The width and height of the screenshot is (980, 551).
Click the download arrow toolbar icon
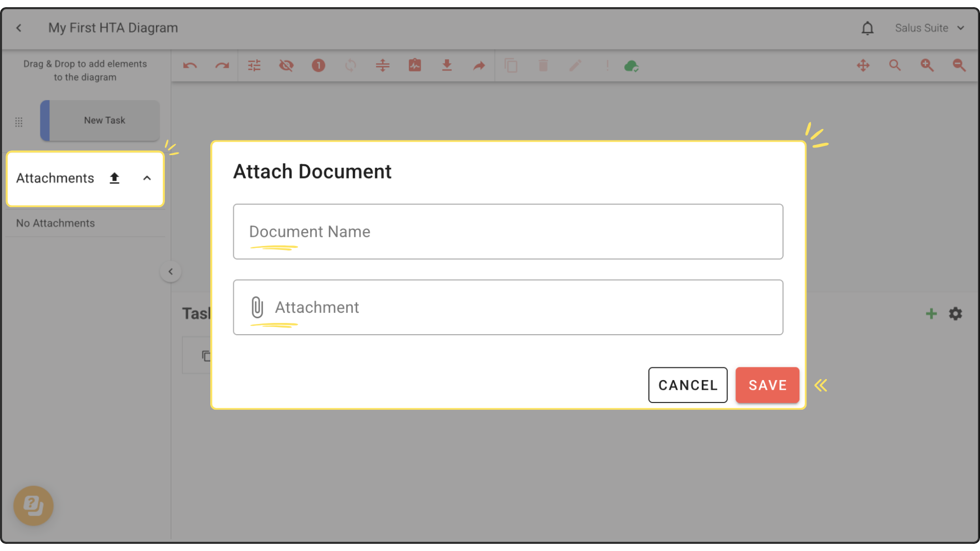447,65
